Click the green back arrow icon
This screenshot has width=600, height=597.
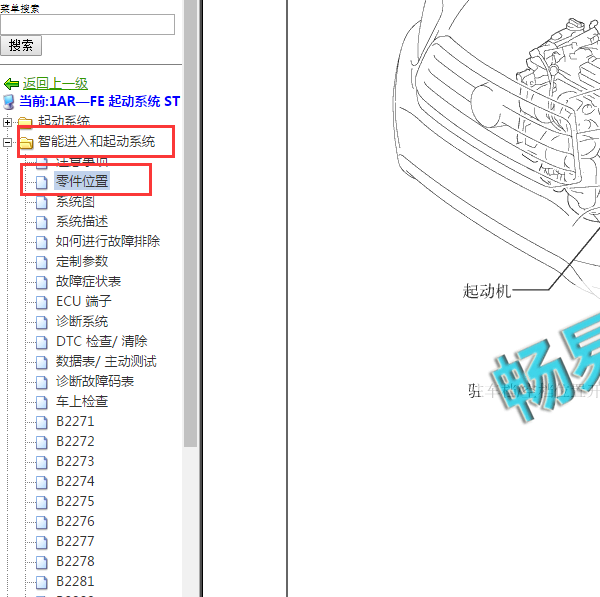[x=11, y=83]
